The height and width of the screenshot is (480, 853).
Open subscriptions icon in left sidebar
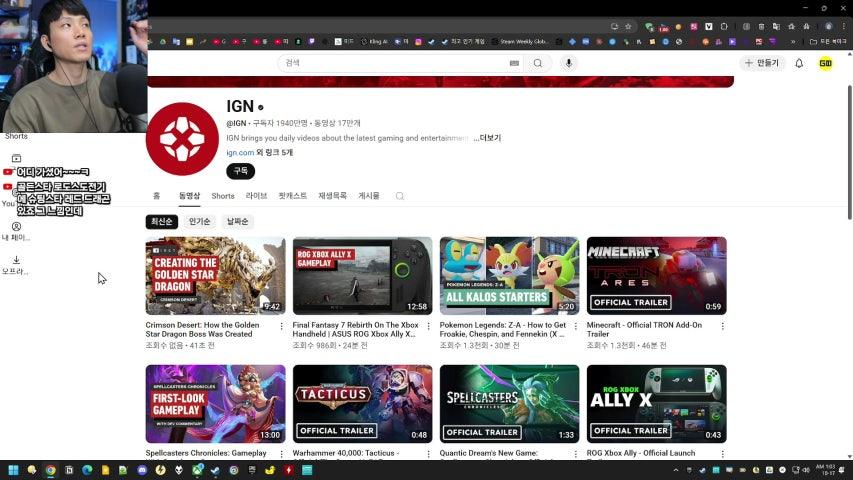pos(16,158)
